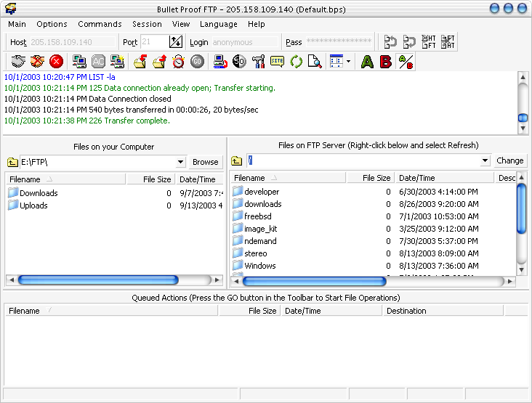Sort server files by Date/Time column
Image resolution: width=532 pixels, height=403 pixels.
(445, 178)
